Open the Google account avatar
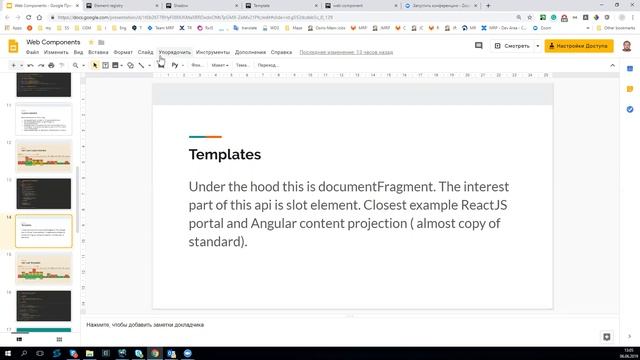Image resolution: width=640 pixels, height=360 pixels. (x=627, y=46)
